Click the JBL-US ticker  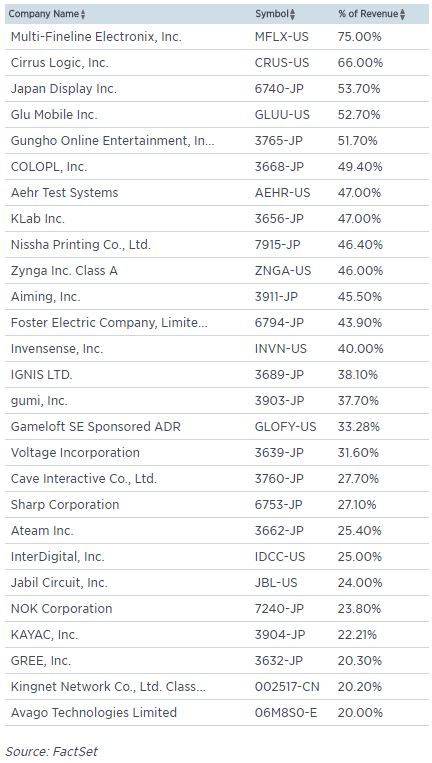click(x=276, y=582)
